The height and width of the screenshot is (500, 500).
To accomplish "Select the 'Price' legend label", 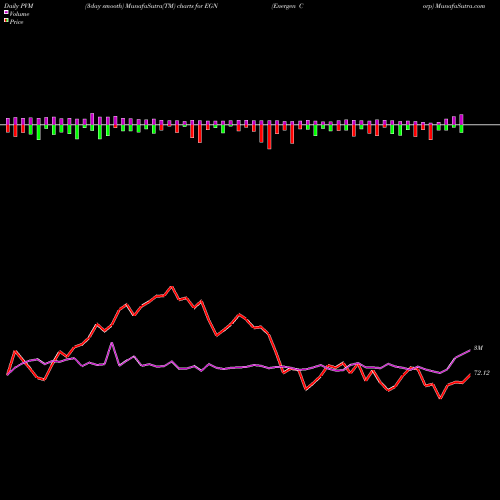I will coord(16,22).
